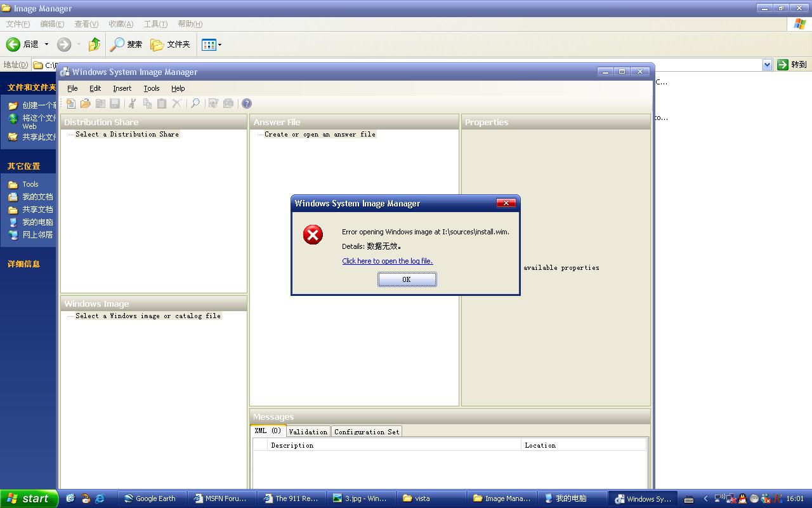Open the Insert menu
Viewport: 812px width, 508px height.
coord(122,88)
